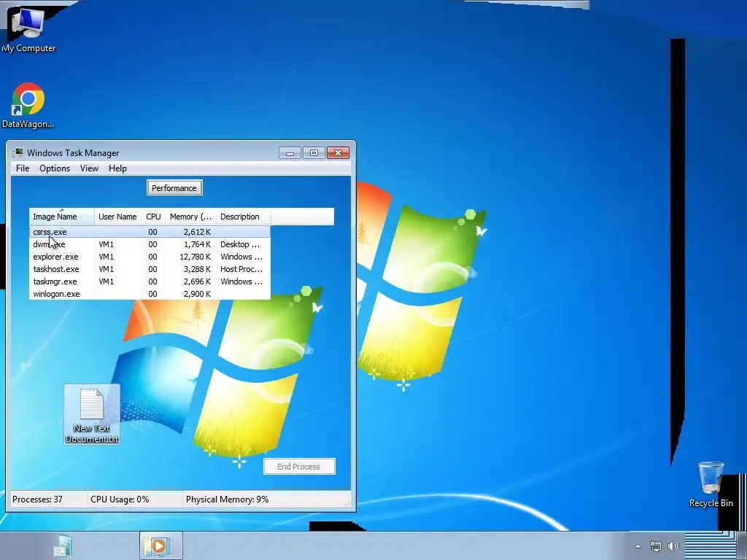The image size is (747, 560).
Task: Open the network tray icon
Action: 656,546
